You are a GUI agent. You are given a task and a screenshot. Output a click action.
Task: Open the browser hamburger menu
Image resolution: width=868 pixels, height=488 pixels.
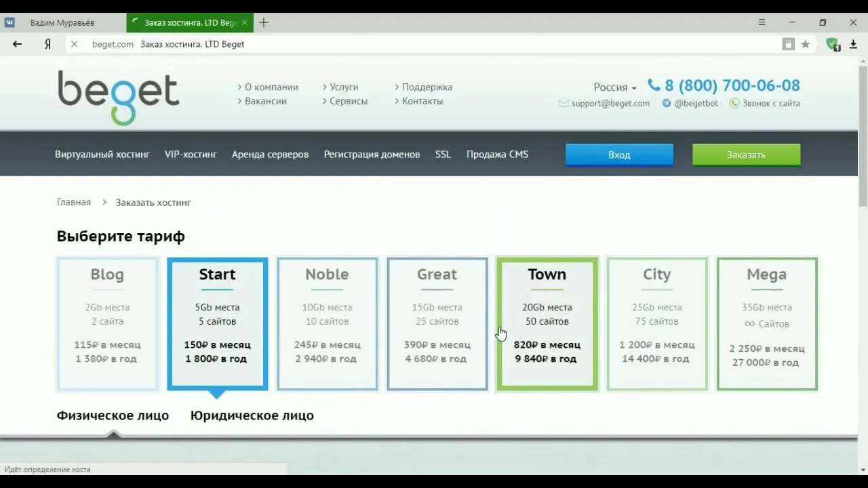pyautogui.click(x=762, y=22)
